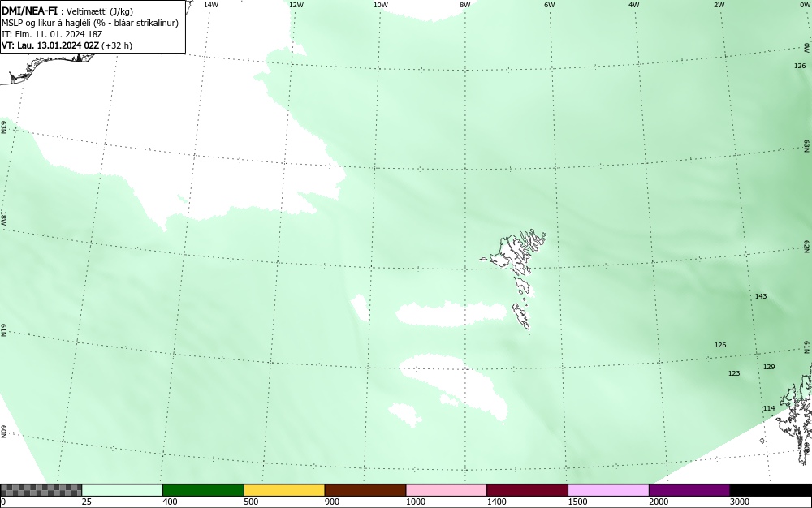Select the "114" value near Shetland
Viewport: 812px width, 508px height.
(769, 409)
